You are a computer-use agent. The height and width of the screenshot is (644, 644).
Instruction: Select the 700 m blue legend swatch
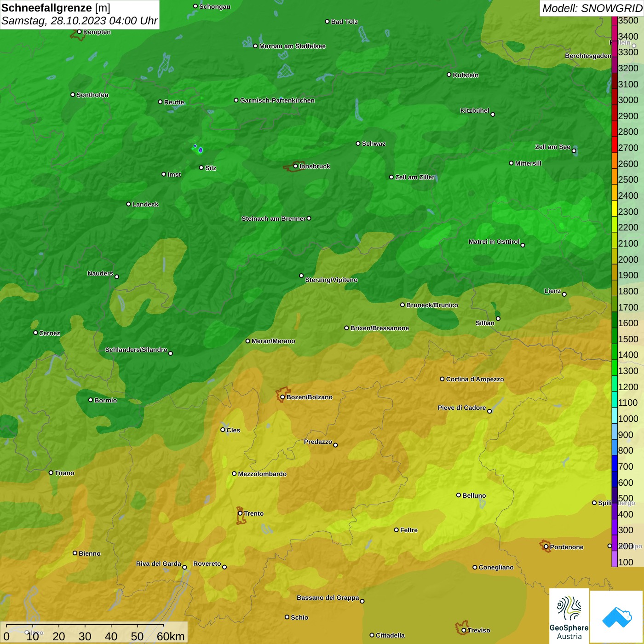click(x=615, y=463)
